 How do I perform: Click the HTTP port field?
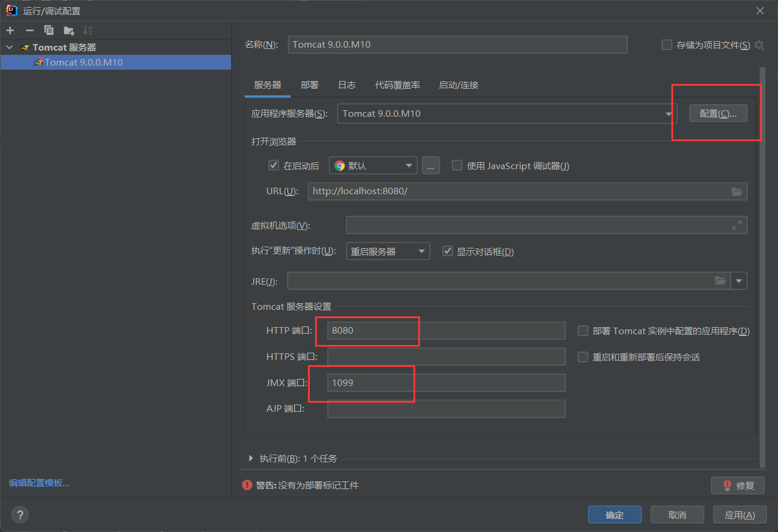point(446,331)
